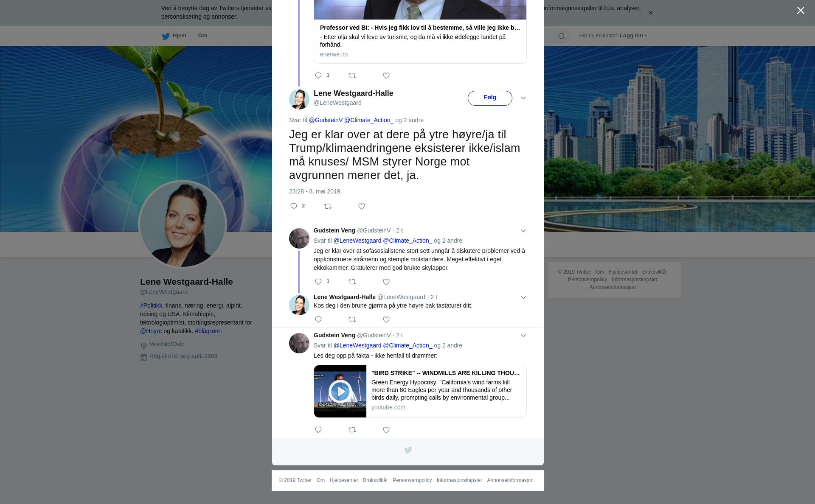This screenshot has height=504, width=815.
Task: Open Gudstein Veng's avatar on the sofasosialistene tweet
Action: [x=299, y=238]
